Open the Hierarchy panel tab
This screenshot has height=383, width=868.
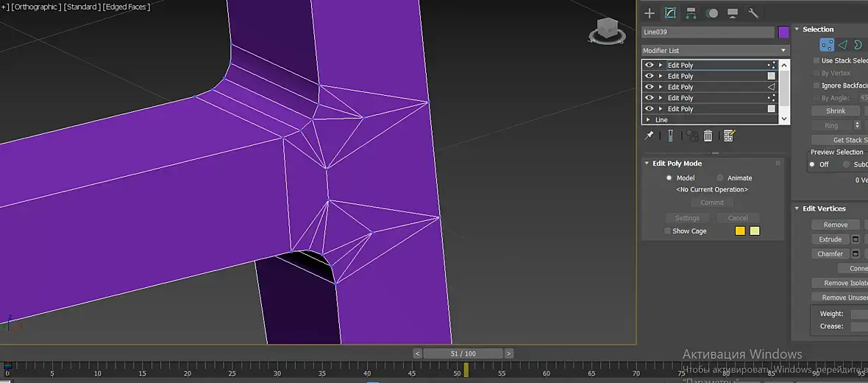point(691,13)
